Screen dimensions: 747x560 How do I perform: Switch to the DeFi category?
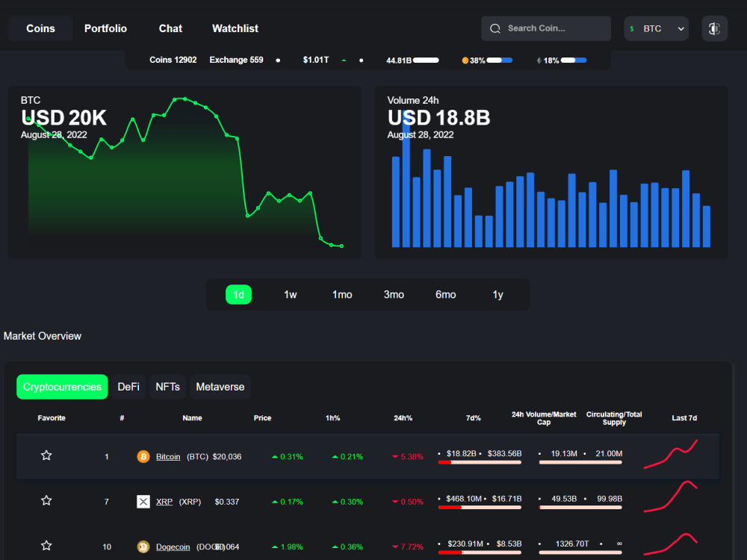click(128, 387)
